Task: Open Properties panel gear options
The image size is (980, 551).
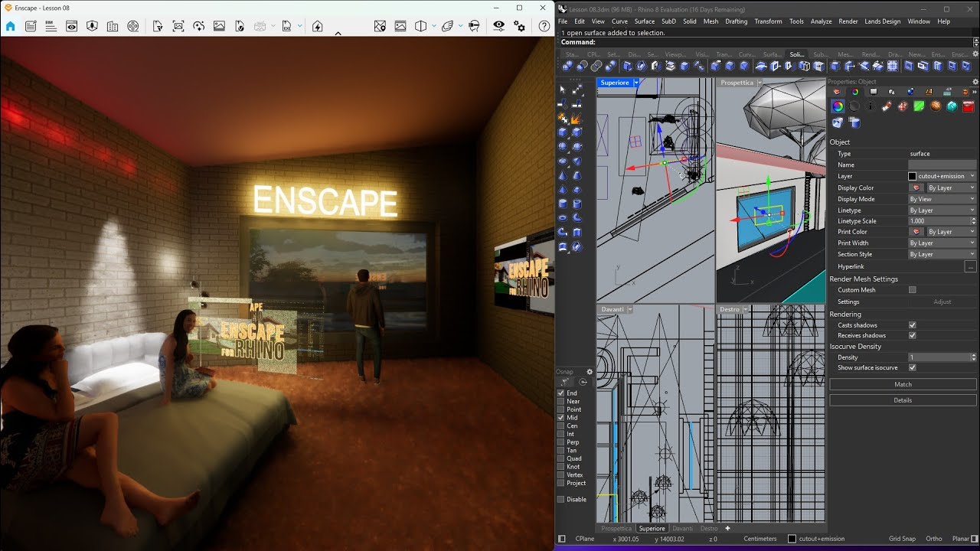Action: (975, 82)
